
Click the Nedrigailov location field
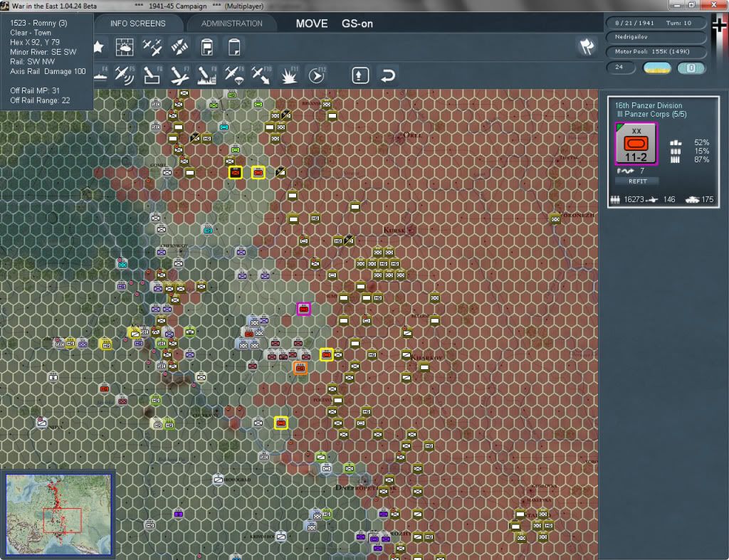(x=655, y=37)
